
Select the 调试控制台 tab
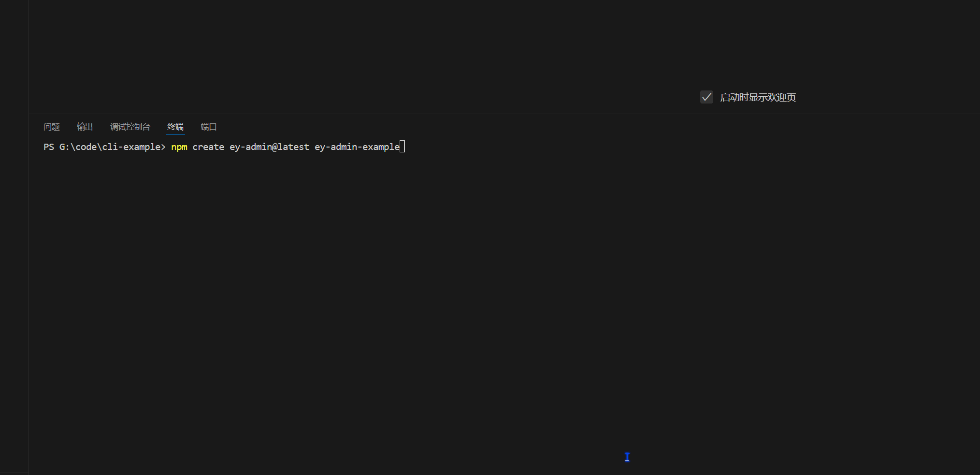[130, 127]
